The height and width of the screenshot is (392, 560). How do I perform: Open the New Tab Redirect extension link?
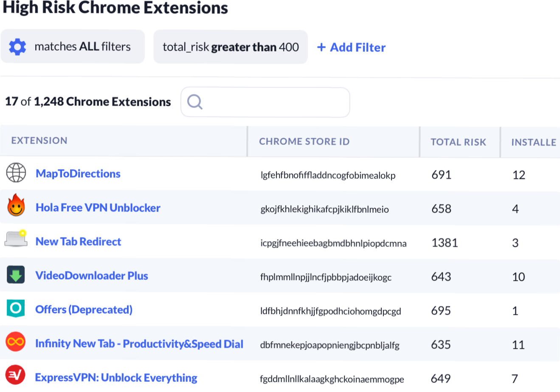(79, 242)
